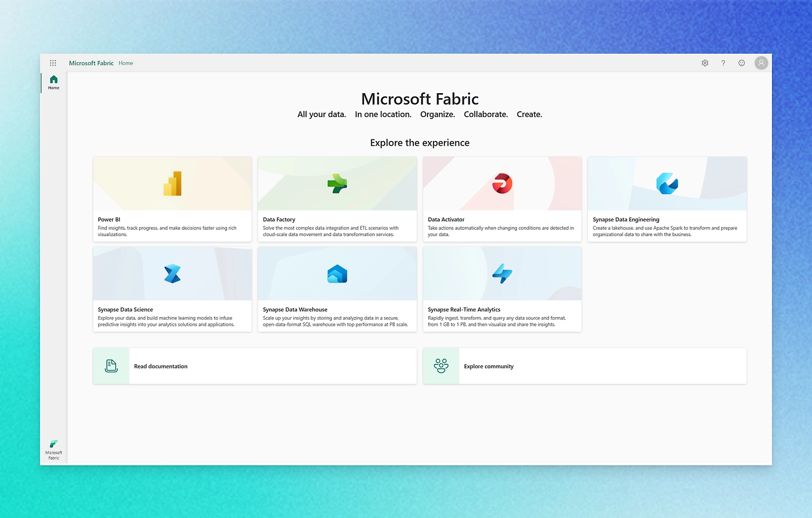Click the Synapse Real-Time Analytics lightning icon
Screen dimensions: 812x518
tap(502, 274)
